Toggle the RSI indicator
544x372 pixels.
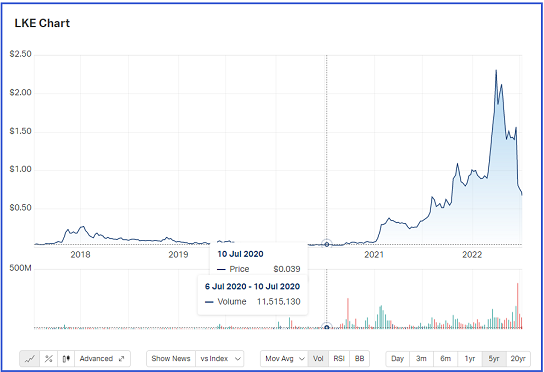339,358
